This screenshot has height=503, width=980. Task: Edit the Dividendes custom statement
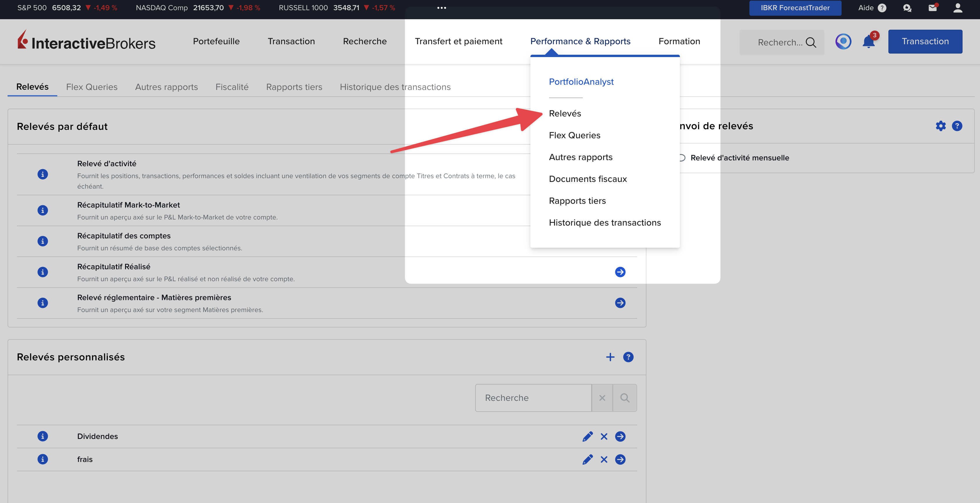(x=587, y=436)
